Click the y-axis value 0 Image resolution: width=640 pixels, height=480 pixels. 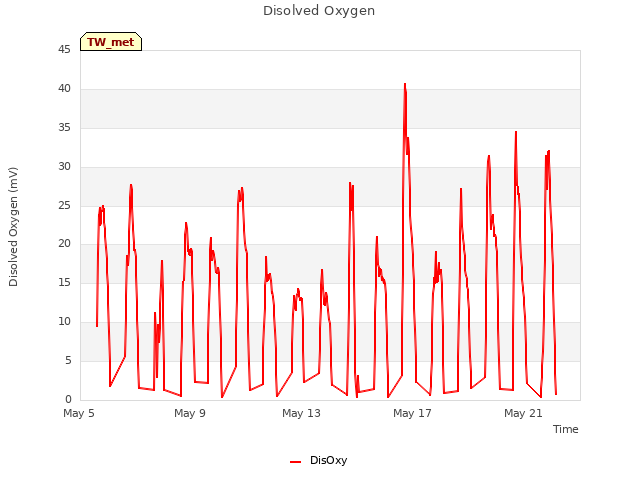point(68,399)
